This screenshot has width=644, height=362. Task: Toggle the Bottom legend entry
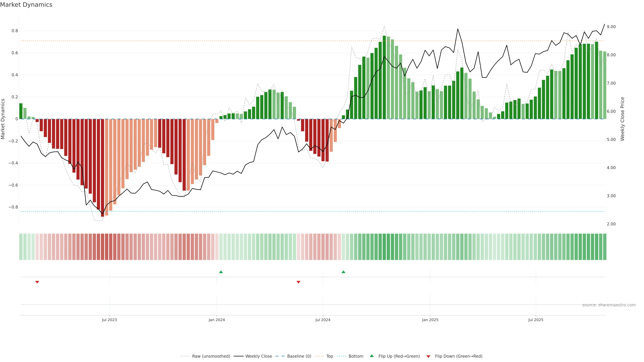tap(356, 356)
